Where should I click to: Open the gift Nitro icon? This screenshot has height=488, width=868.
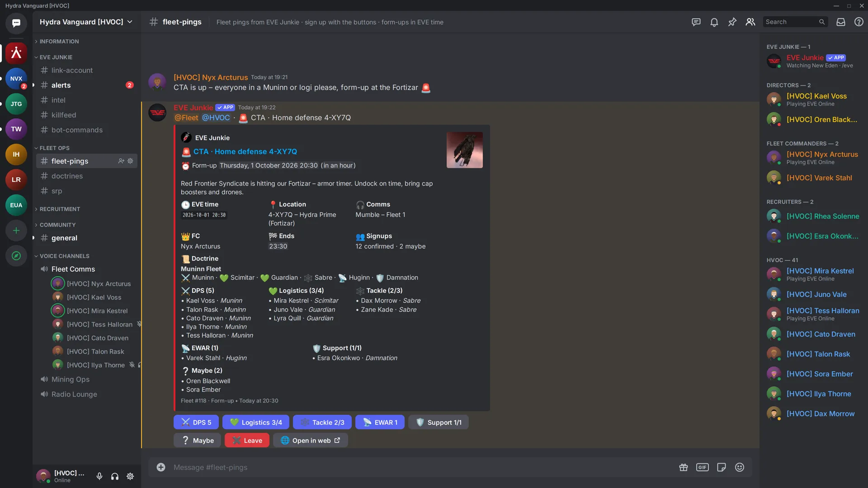684,467
